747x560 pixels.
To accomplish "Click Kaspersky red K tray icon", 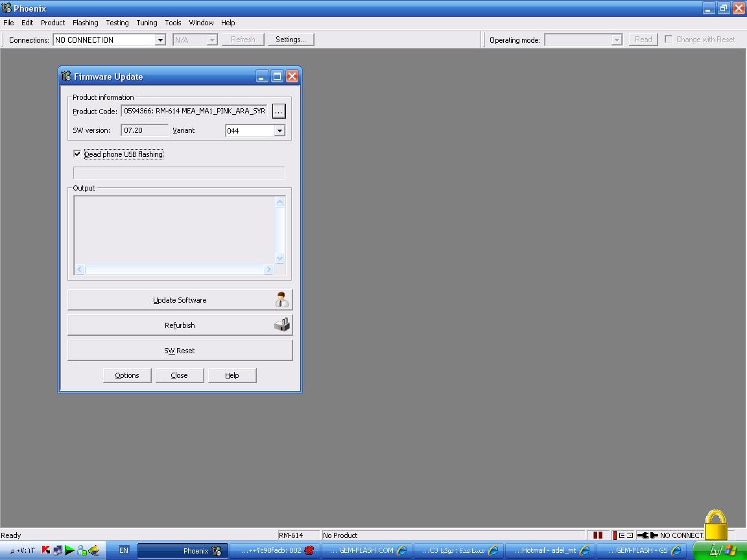I will coord(46,550).
